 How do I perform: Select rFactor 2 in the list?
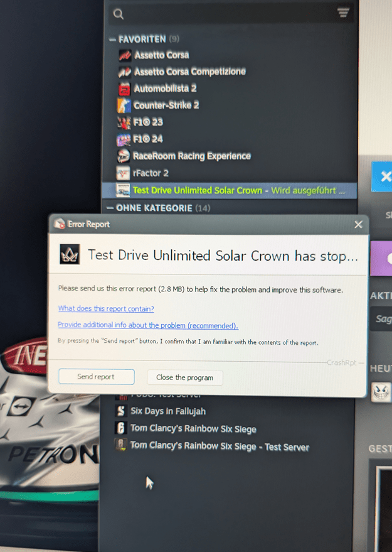[151, 173]
